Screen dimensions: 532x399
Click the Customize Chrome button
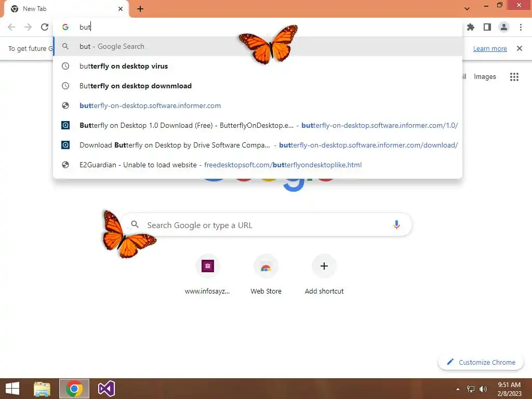click(x=481, y=362)
